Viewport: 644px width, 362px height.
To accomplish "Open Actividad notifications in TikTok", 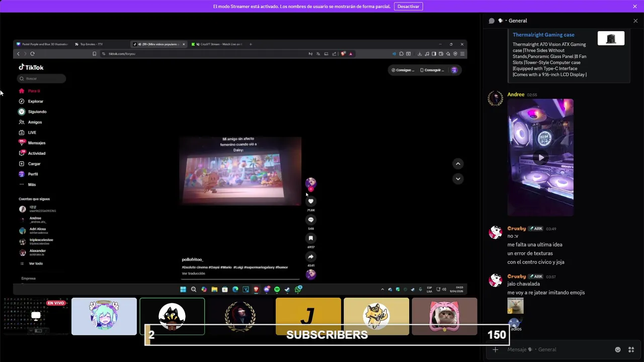I will pyautogui.click(x=32, y=153).
